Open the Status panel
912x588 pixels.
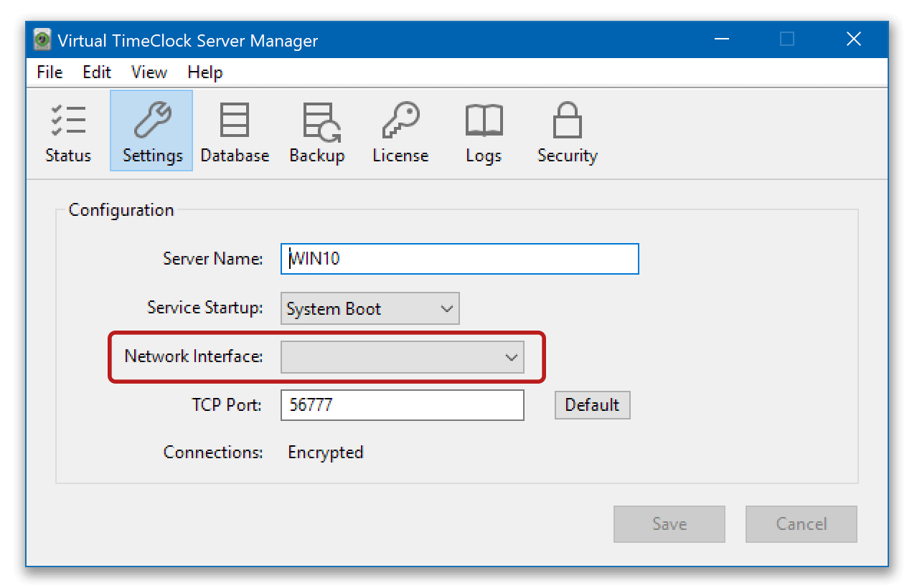coord(68,131)
